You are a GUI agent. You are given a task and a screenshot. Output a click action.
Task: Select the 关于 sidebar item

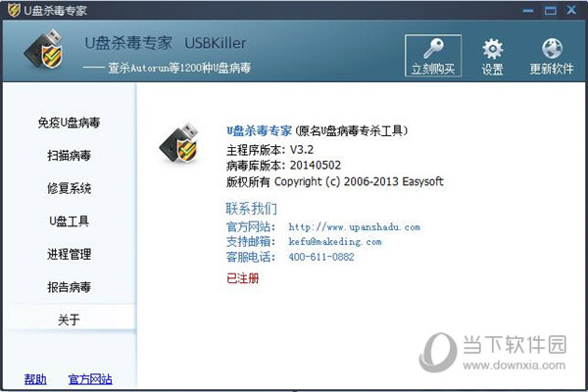click(x=69, y=319)
